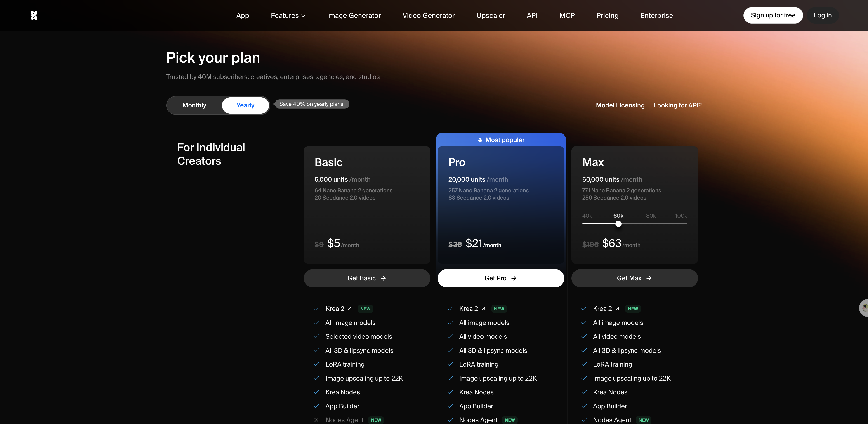Viewport: 868px width, 424px height.
Task: Click the Pro plan title
Action: [x=457, y=163]
